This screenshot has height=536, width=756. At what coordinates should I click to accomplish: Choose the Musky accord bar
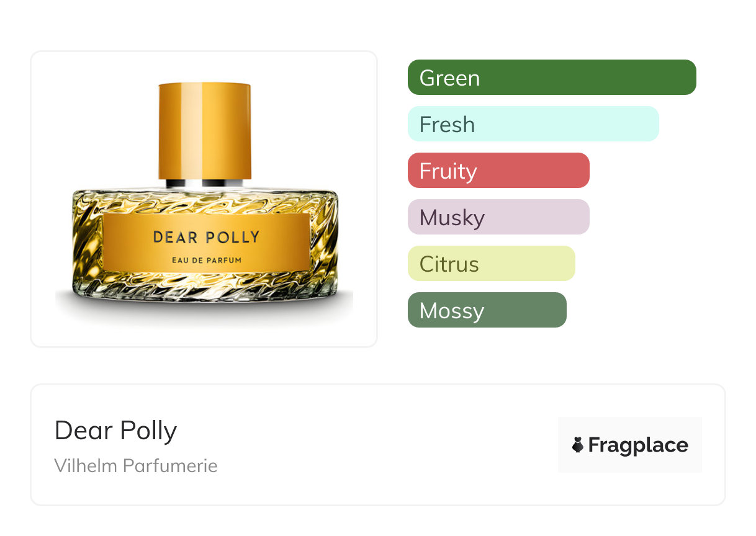[x=498, y=217]
